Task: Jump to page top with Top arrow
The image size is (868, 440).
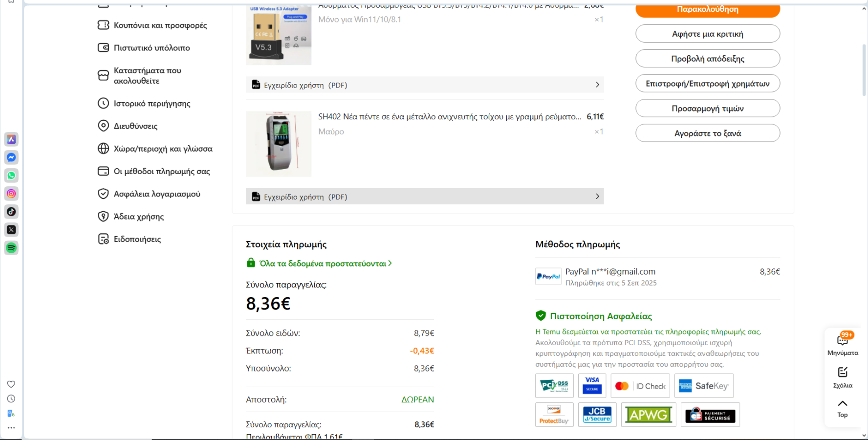Action: click(843, 408)
